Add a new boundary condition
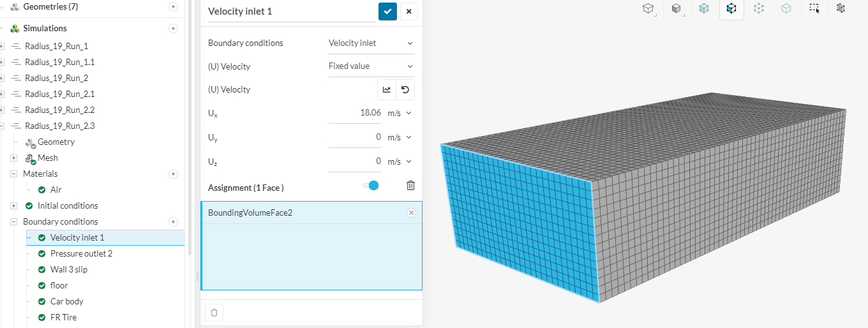 coord(173,221)
